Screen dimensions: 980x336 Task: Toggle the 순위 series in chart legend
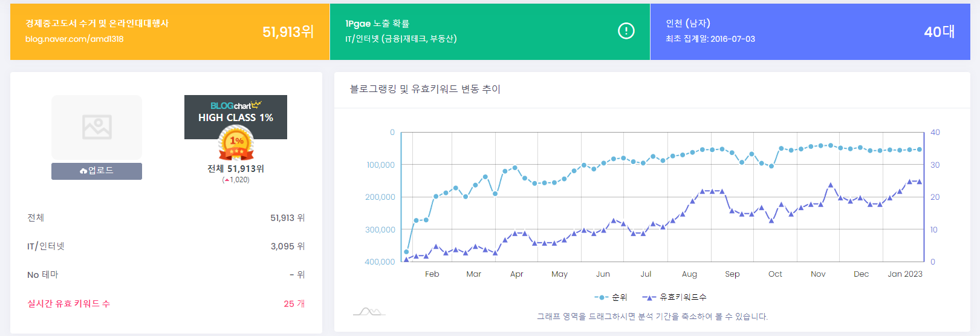611,297
